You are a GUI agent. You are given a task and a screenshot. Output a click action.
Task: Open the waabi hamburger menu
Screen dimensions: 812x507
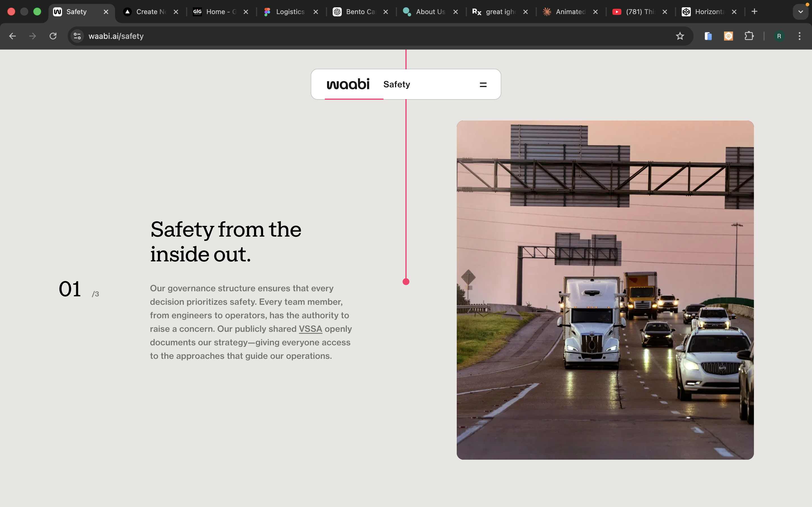[483, 85]
